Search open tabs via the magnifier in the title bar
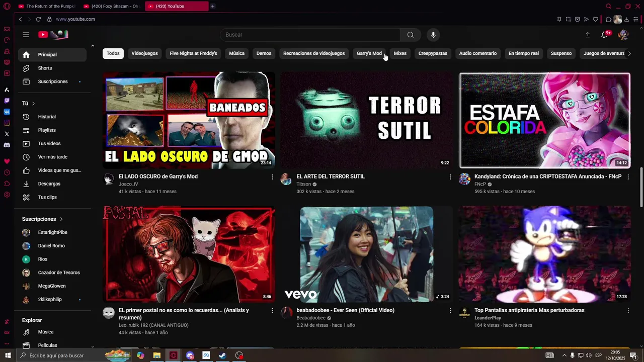Viewport: 644px width, 362px height. pyautogui.click(x=608, y=6)
